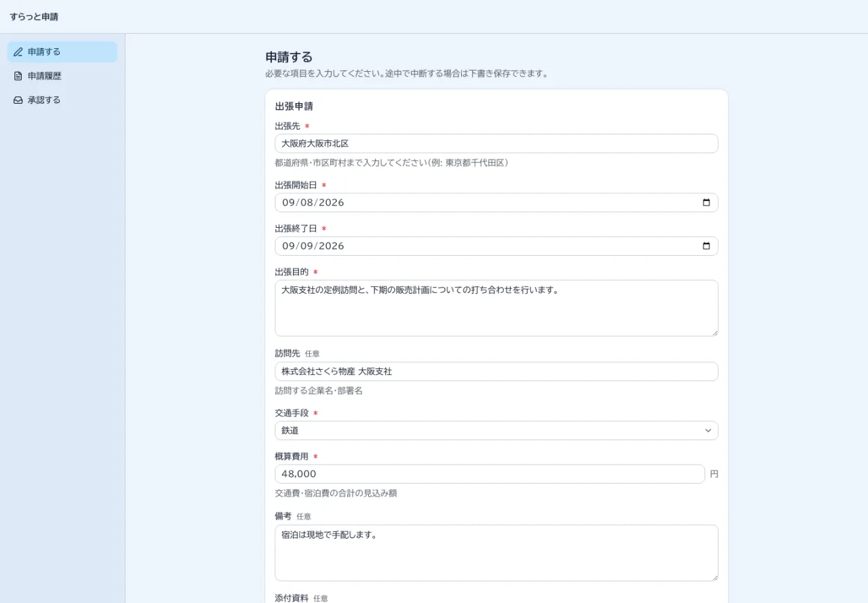Open the 承認する menu item

click(x=62, y=100)
